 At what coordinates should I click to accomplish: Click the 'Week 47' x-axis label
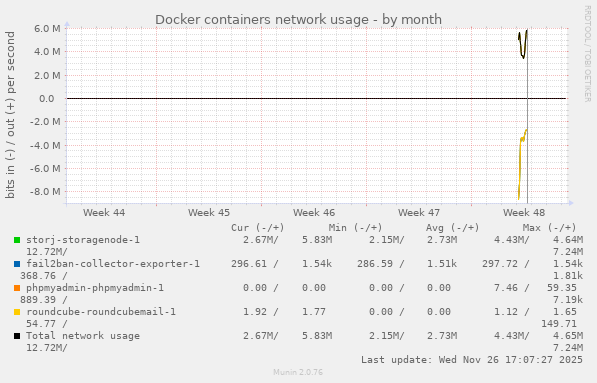(419, 212)
